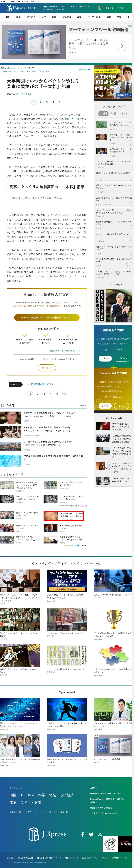Viewport: 134px width, 868px height.
Task: Click the next page arrow in bottom pagination
Action: click(x=64, y=394)
